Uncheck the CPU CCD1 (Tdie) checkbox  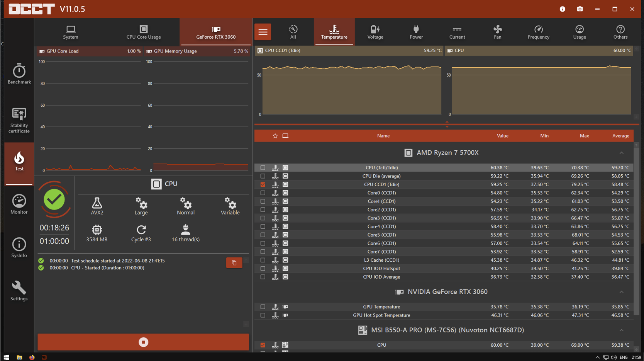[263, 184]
